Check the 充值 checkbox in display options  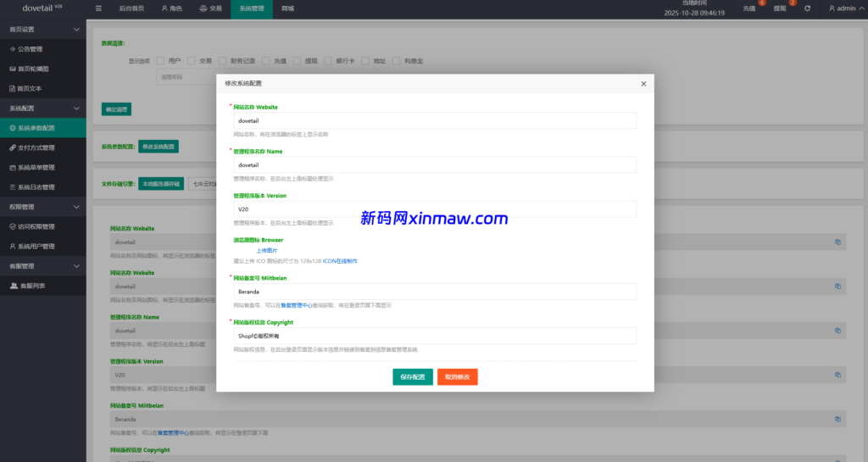[x=265, y=61]
